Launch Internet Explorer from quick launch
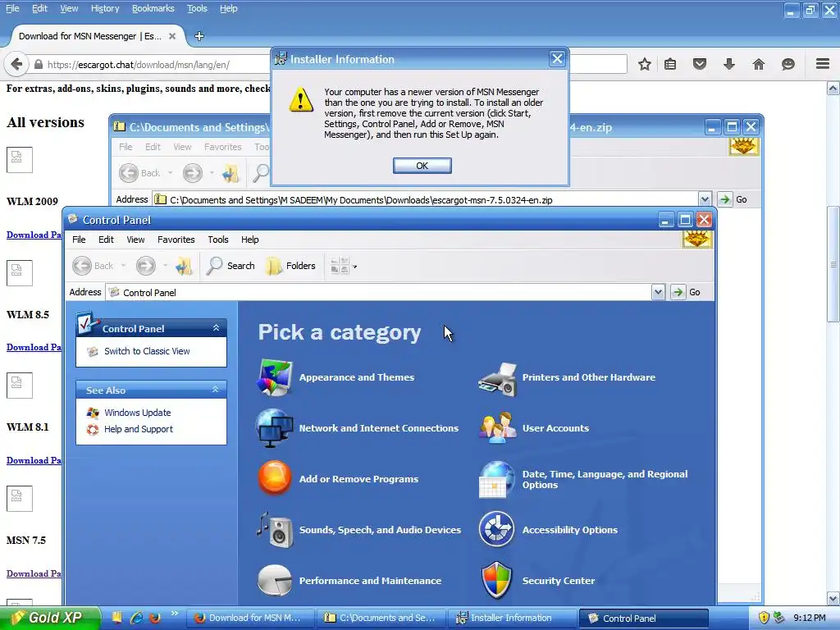The height and width of the screenshot is (630, 840). pyautogui.click(x=136, y=618)
